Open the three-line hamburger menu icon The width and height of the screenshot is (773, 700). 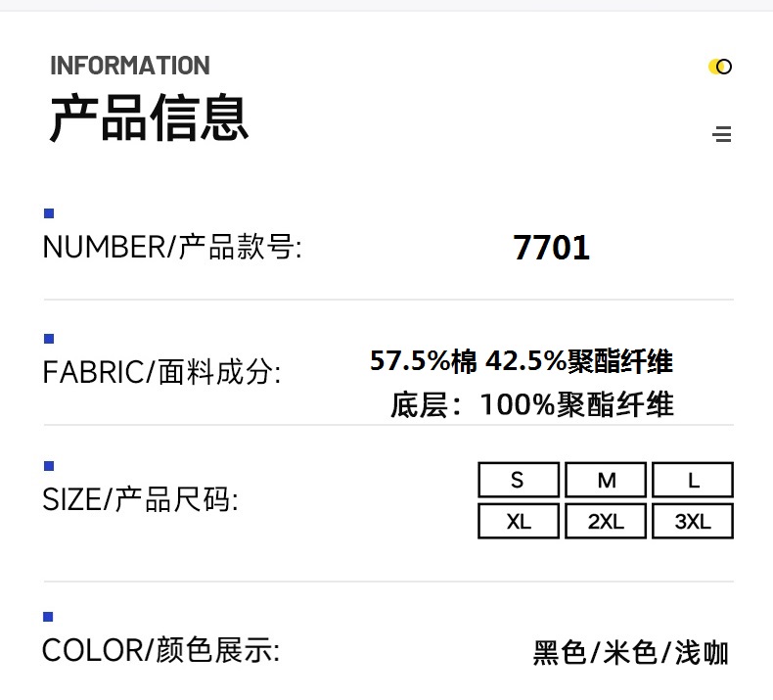click(x=722, y=134)
